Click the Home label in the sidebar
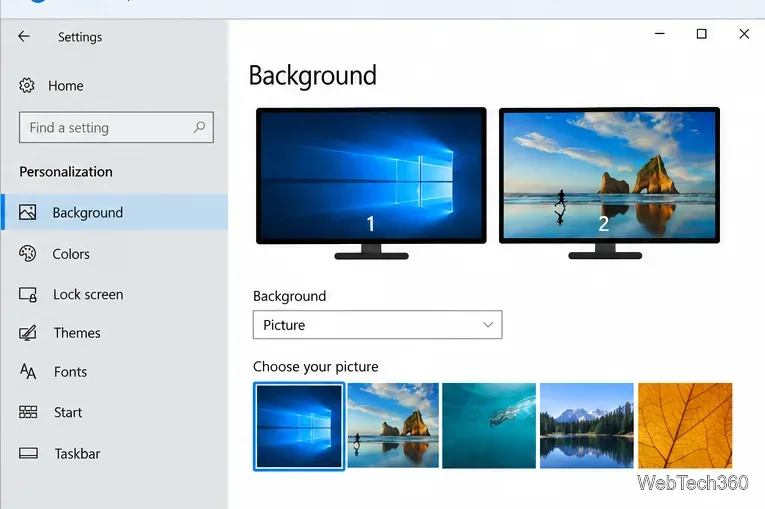The height and width of the screenshot is (509, 765). (66, 86)
